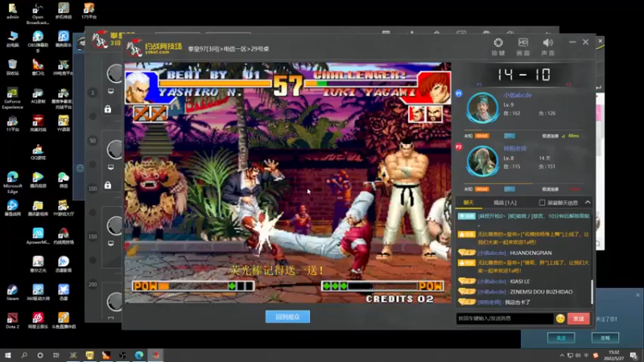Open the 按键 key settings icon
644x362 pixels.
pyautogui.click(x=498, y=47)
